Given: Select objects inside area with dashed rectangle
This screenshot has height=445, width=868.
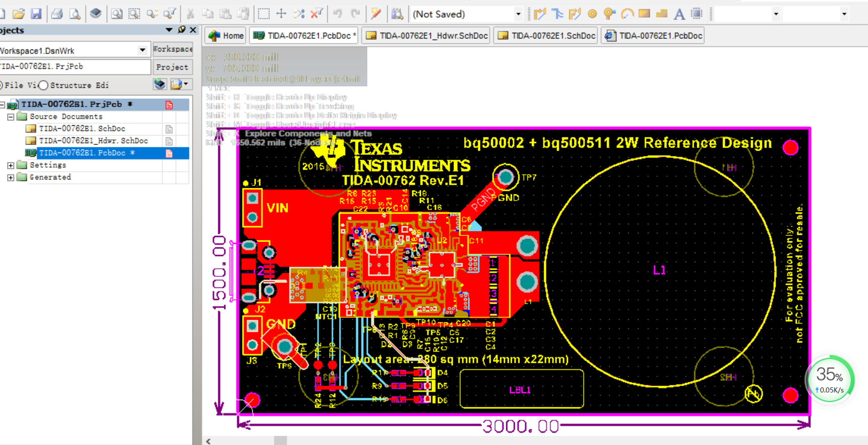Looking at the screenshot, I should pyautogui.click(x=264, y=14).
